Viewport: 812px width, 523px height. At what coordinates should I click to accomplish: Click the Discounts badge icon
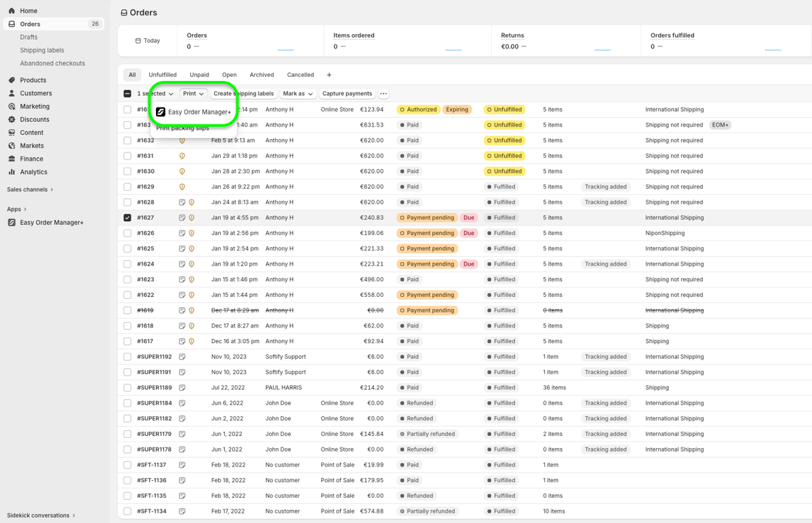[x=12, y=120]
